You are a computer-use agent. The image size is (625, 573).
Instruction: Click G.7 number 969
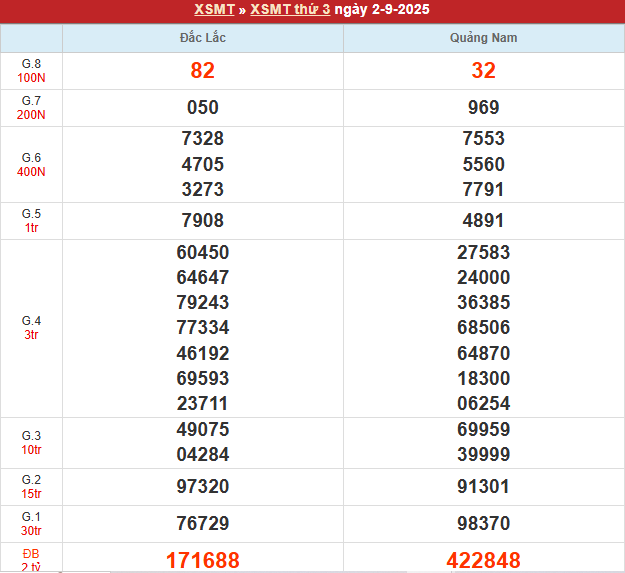pos(483,108)
